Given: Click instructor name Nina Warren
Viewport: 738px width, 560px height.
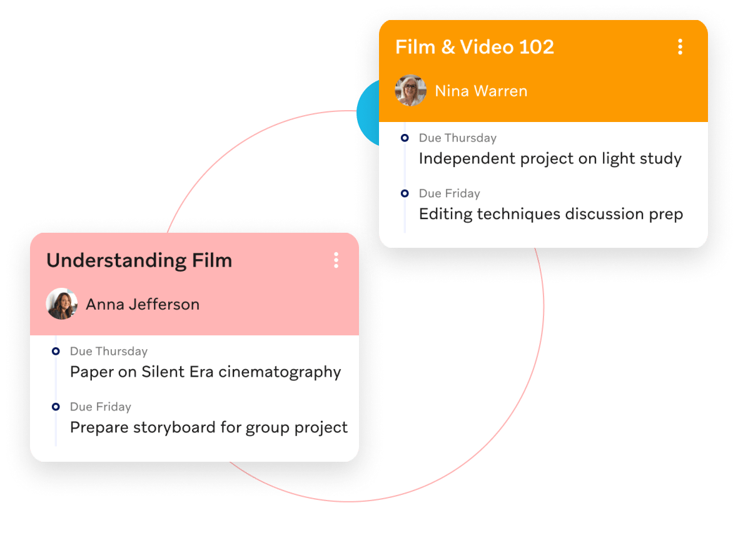Looking at the screenshot, I should point(481,91).
